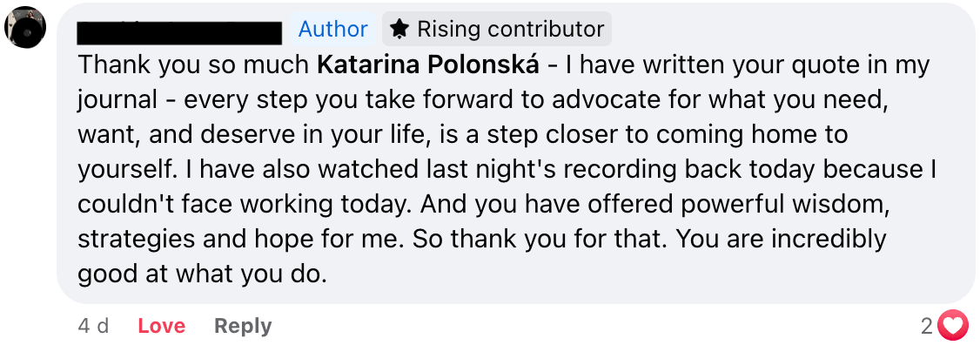Click the star icon beside Rising contributor
This screenshot has height=352, width=980.
(399, 29)
